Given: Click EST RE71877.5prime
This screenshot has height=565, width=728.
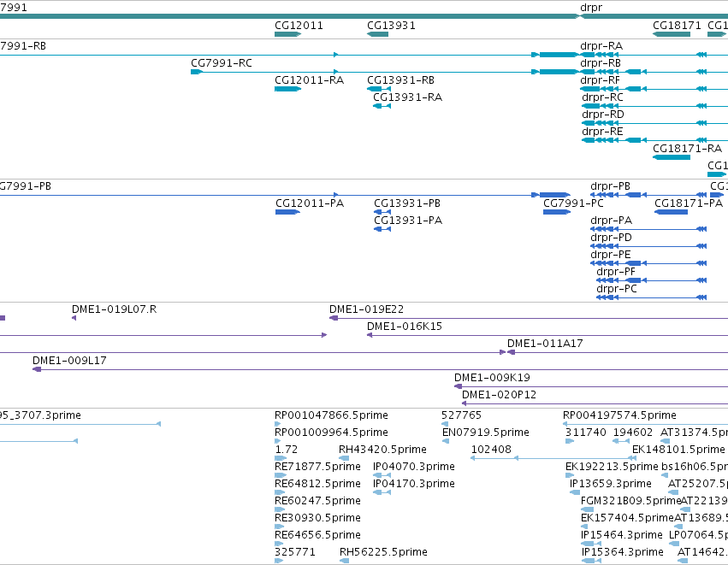Looking at the screenshot, I should coord(317,467).
